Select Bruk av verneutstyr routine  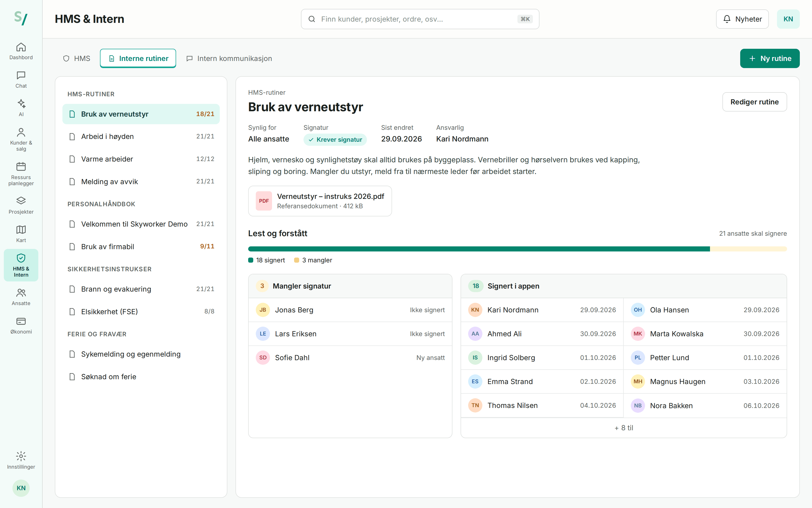[141, 114]
